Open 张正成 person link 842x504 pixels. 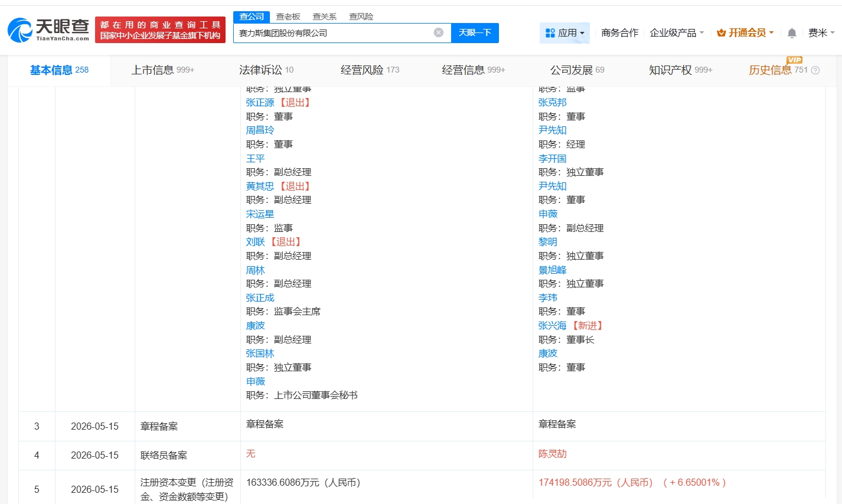pyautogui.click(x=260, y=298)
